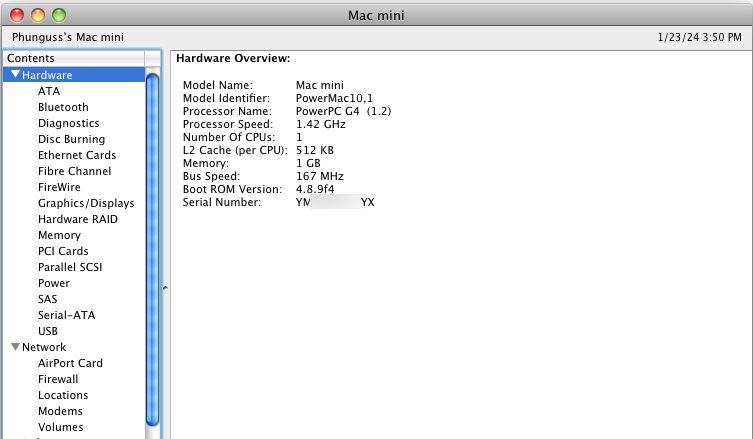Click the yellow minimize window button
Image resolution: width=753 pixels, height=439 pixels.
pos(38,15)
